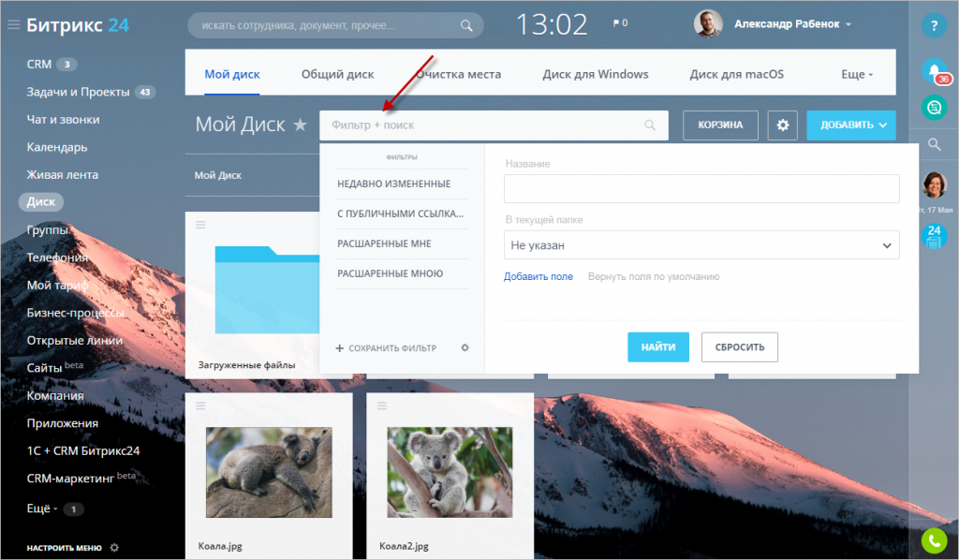Click the green phone call button

[934, 540]
